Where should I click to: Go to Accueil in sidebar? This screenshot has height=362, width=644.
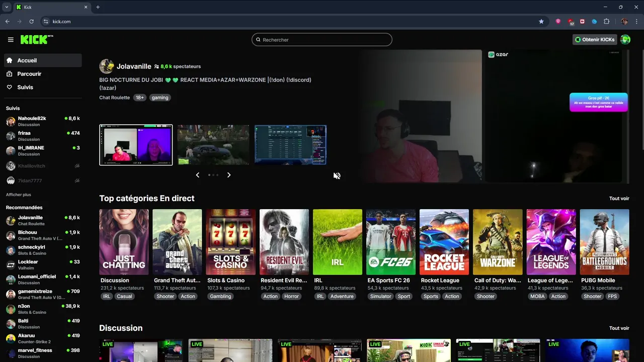coord(43,60)
